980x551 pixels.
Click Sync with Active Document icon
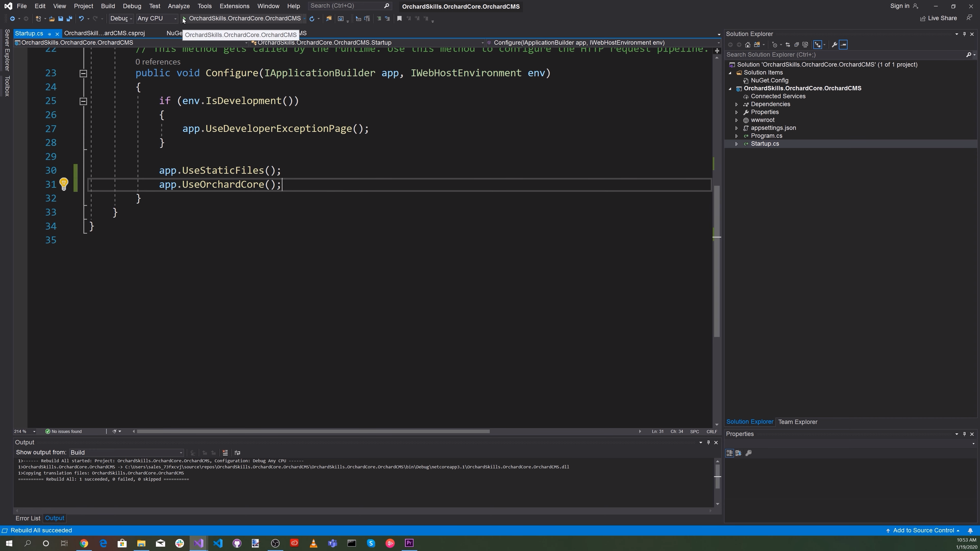point(788,45)
